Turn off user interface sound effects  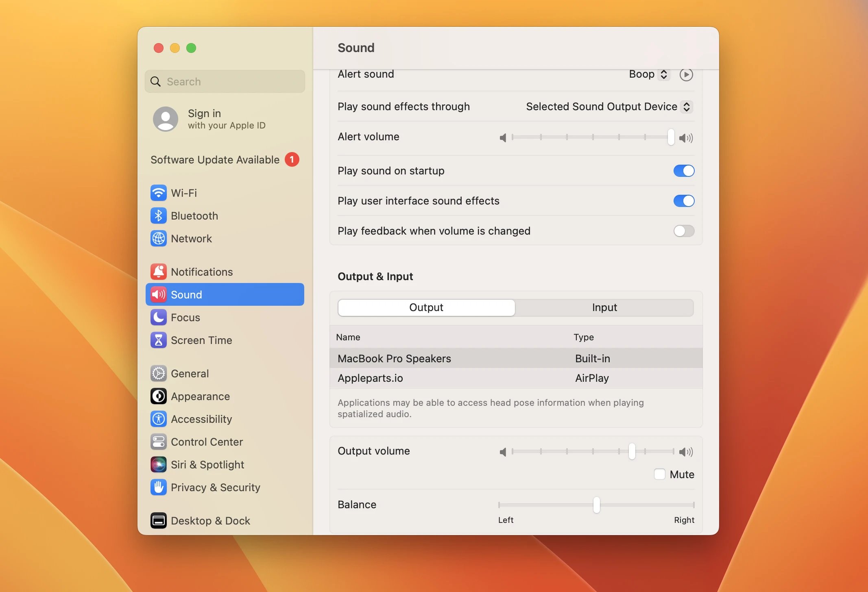(x=683, y=201)
